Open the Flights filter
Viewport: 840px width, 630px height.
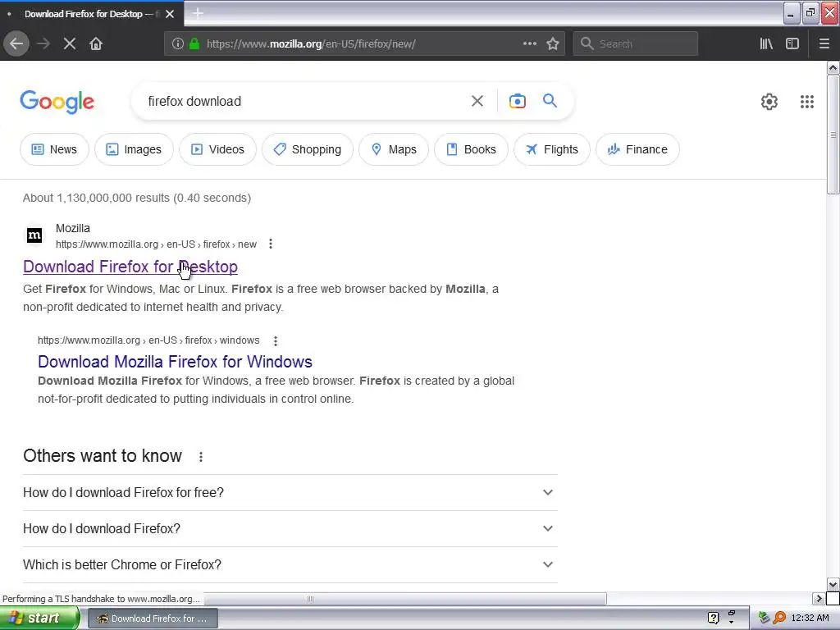coord(552,149)
